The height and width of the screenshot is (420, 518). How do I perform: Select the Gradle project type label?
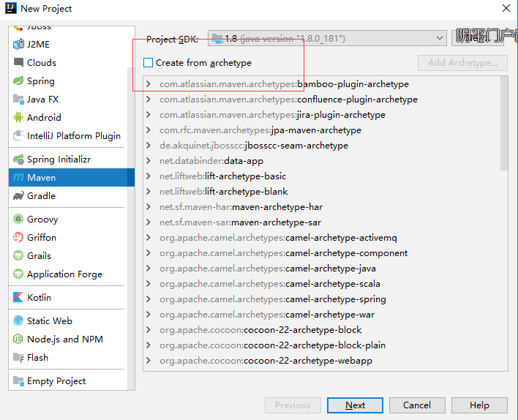pyautogui.click(x=41, y=195)
